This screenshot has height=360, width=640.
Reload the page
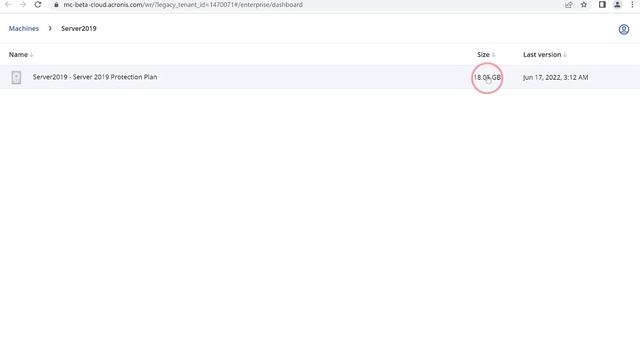pyautogui.click(x=38, y=4)
